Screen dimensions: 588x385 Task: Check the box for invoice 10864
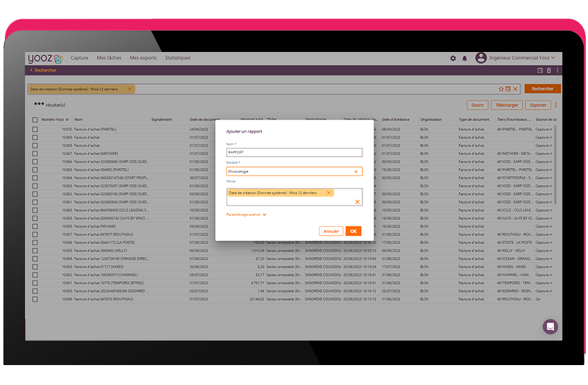[x=35, y=178]
